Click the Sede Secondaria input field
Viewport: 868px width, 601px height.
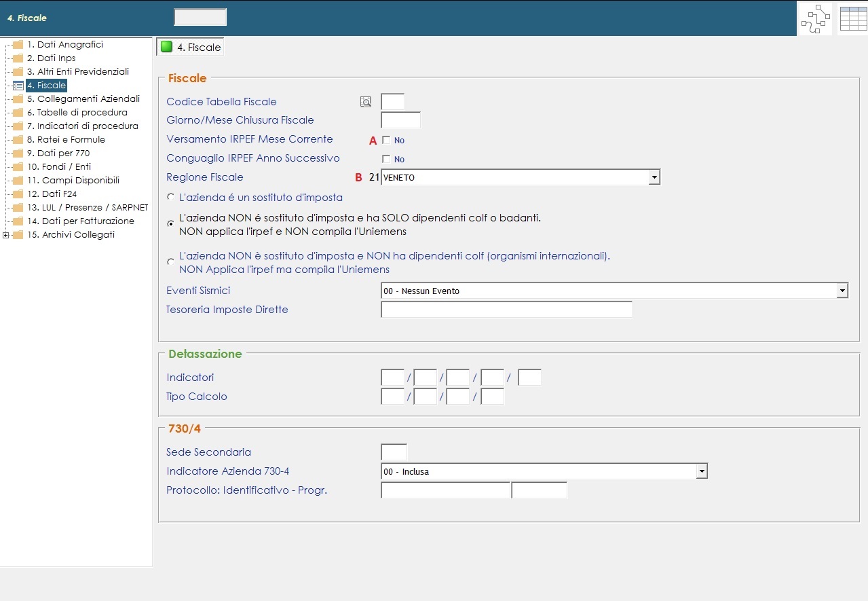point(394,452)
